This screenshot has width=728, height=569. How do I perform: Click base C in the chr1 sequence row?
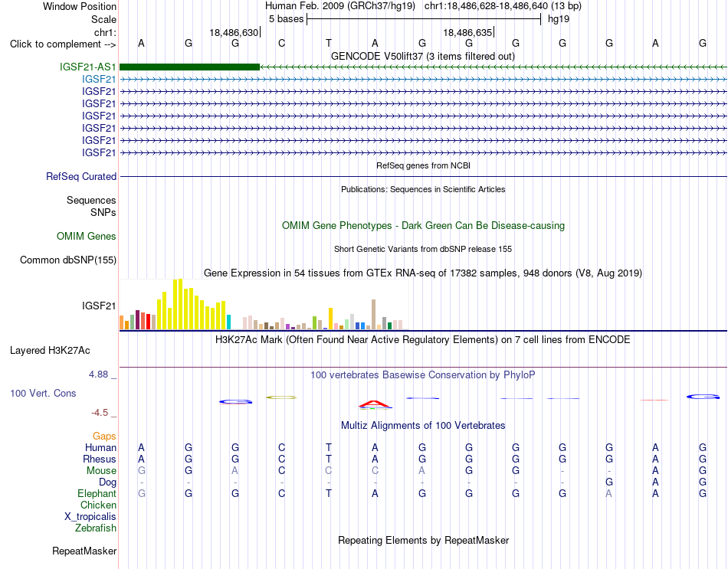281,43
